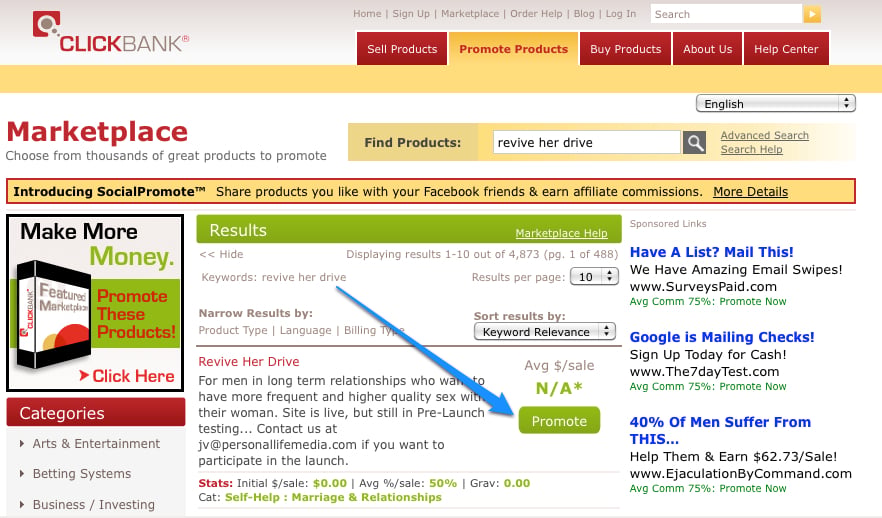Narrow results by Product Type
The width and height of the screenshot is (882, 518).
(233, 330)
